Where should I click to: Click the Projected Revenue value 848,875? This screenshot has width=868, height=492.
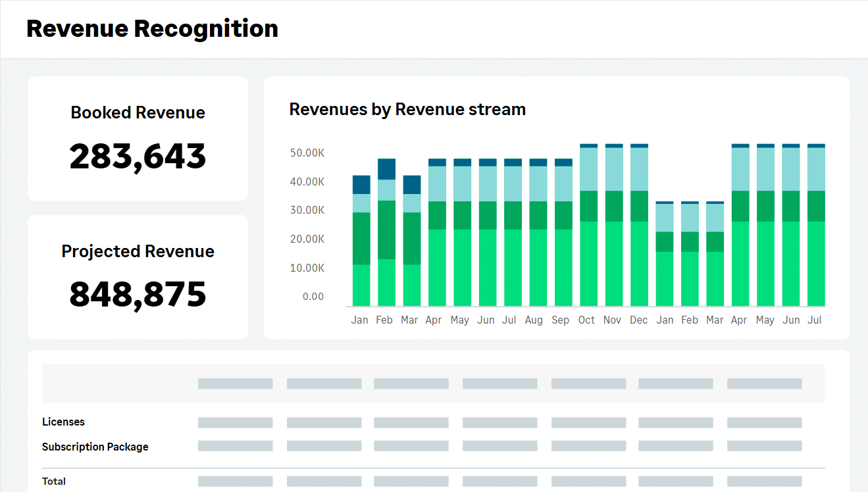[x=138, y=295]
